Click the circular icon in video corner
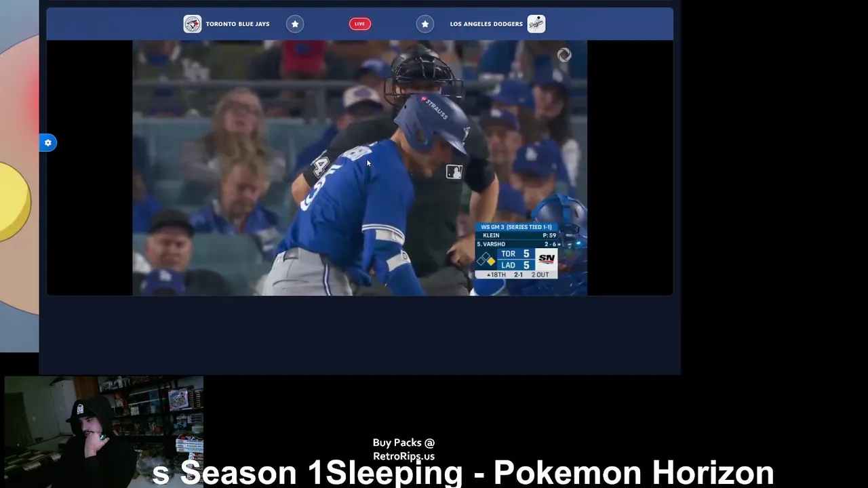Viewport: 868px width, 488px height. pyautogui.click(x=564, y=56)
